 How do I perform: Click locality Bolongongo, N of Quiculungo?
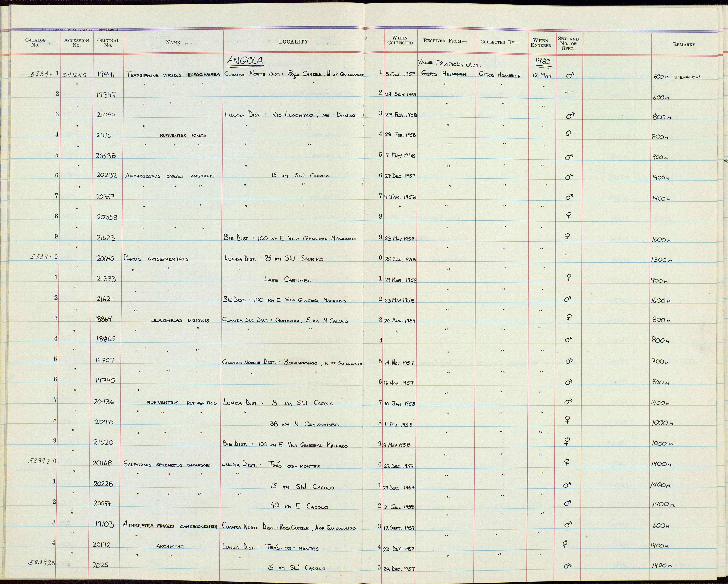point(323,363)
